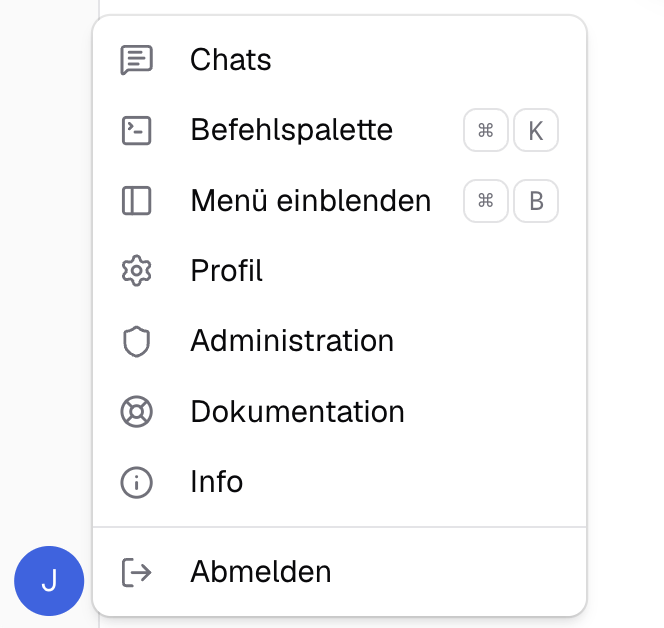Open the Befehlspalette menu item

(340, 130)
